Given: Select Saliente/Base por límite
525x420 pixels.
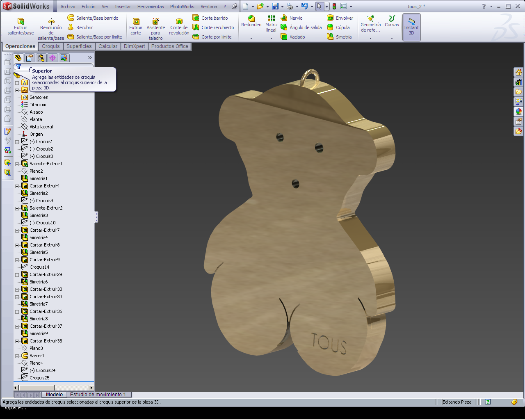Looking at the screenshot, I should (x=95, y=37).
